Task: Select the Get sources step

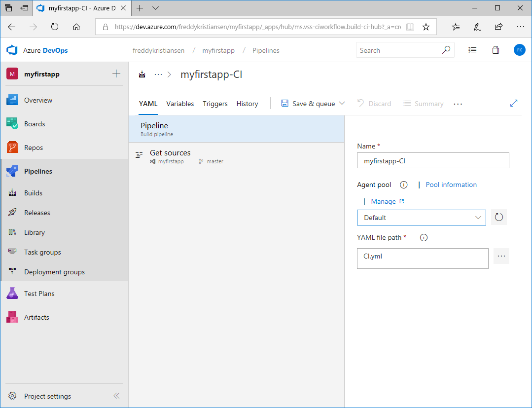Action: [170, 153]
